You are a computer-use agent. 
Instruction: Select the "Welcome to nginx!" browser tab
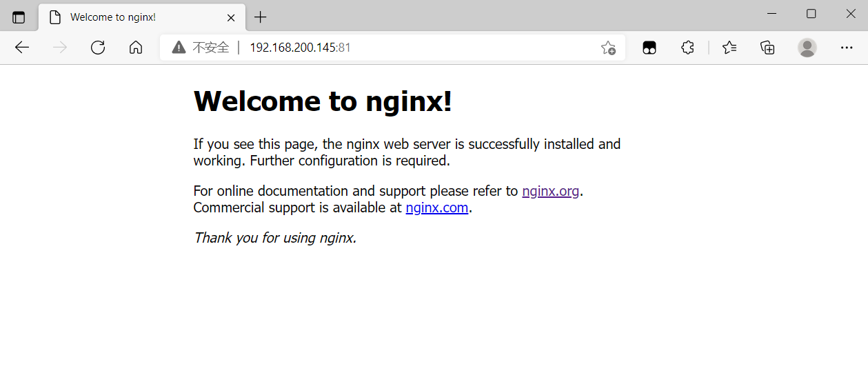(141, 17)
